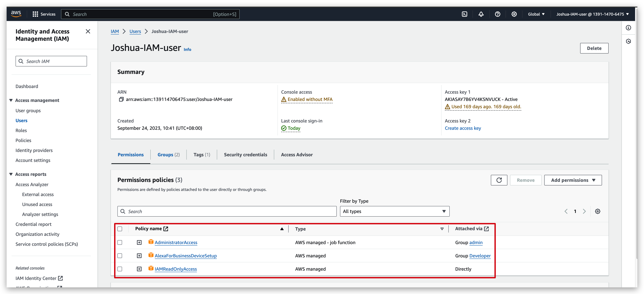Click the policy search input field
Viewport: 644px width, 294px height.
227,211
